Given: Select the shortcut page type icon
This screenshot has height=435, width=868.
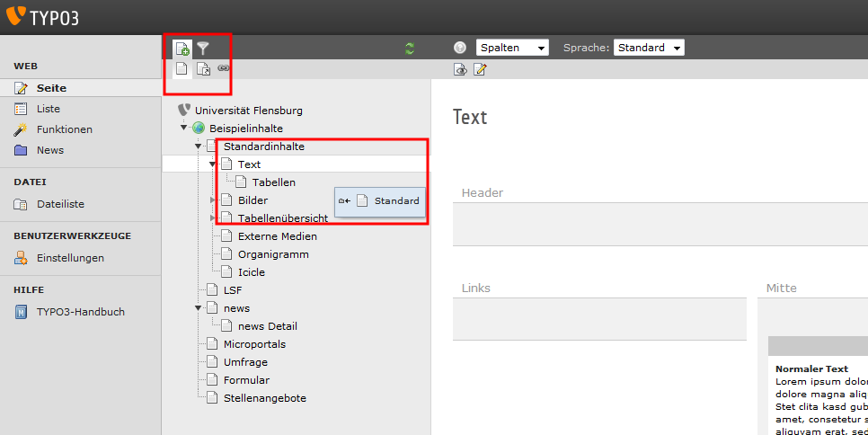Looking at the screenshot, I should click(x=203, y=69).
